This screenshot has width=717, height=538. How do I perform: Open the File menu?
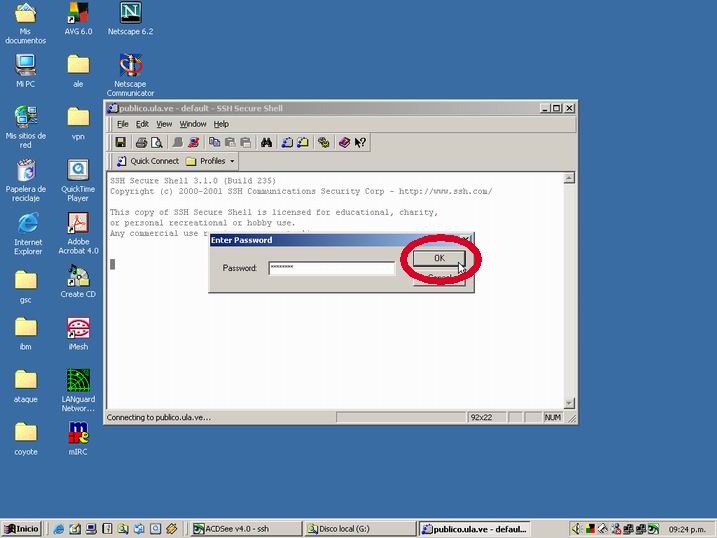click(123, 124)
